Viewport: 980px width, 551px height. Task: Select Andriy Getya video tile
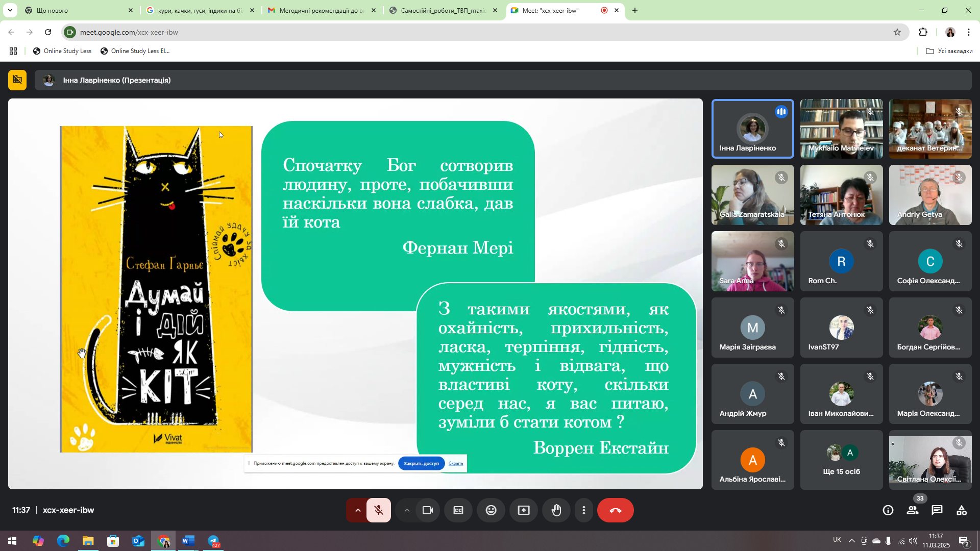point(930,195)
